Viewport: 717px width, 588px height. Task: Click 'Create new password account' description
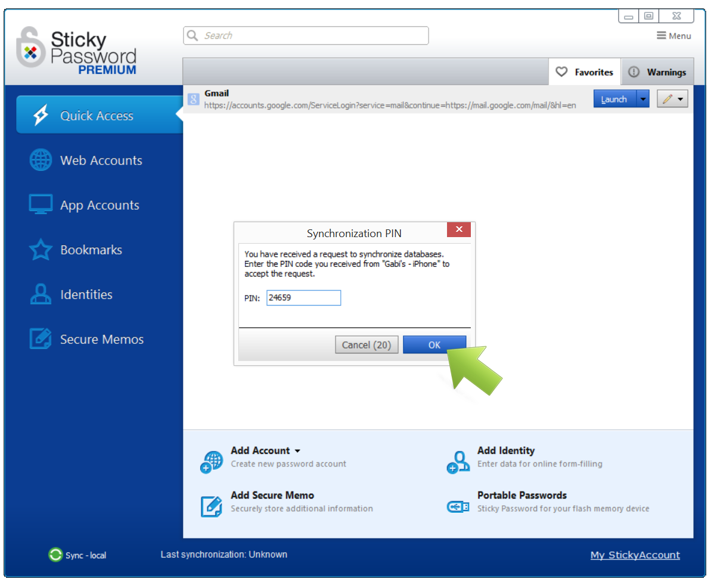(x=288, y=464)
